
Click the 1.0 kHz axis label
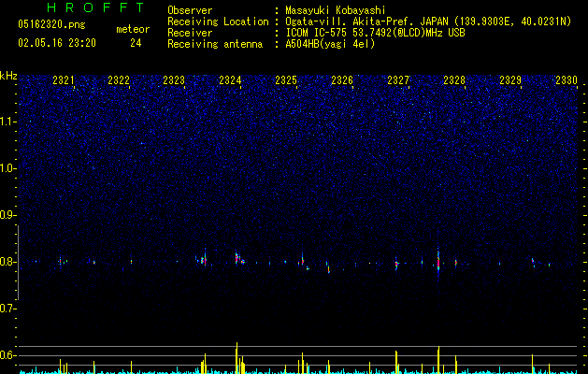click(8, 168)
